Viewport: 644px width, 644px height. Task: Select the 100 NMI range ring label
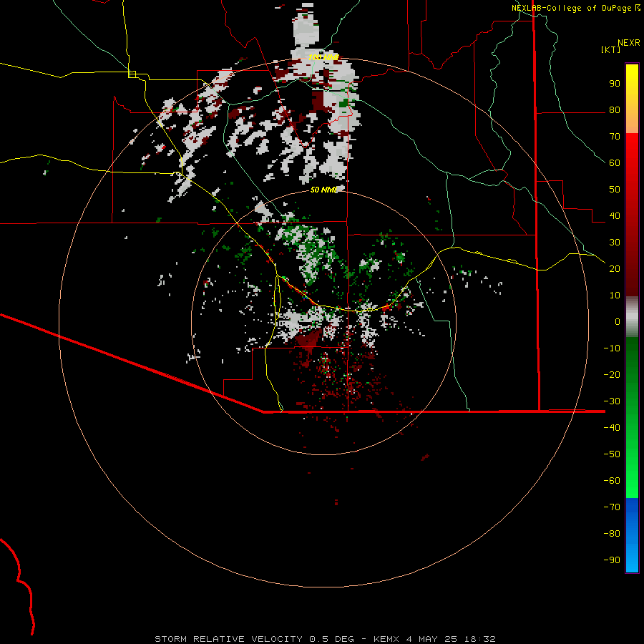[323, 57]
